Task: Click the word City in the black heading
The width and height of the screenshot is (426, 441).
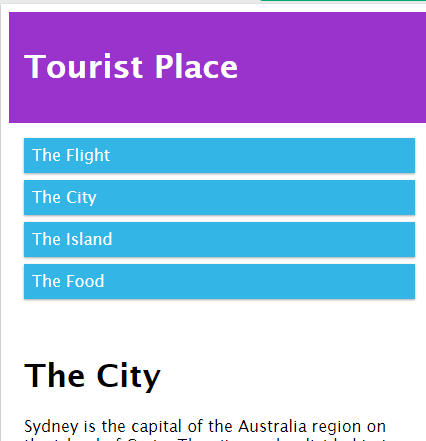Action: 129,376
